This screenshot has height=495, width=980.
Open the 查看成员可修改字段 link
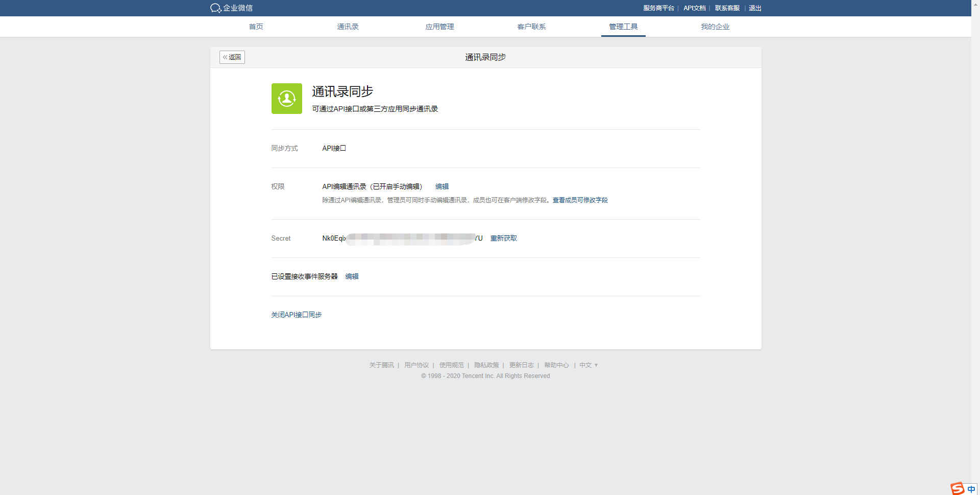tap(580, 200)
